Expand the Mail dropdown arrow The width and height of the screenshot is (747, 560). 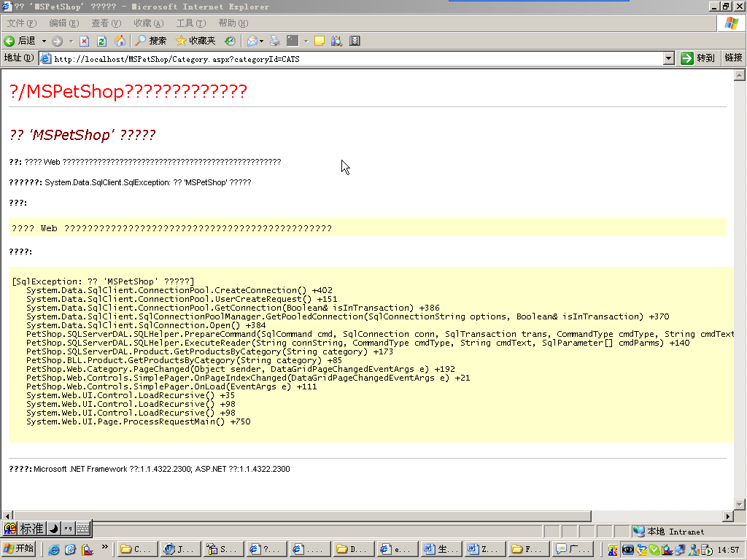click(x=262, y=41)
